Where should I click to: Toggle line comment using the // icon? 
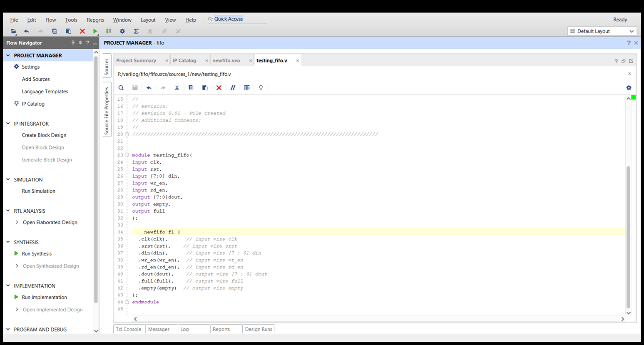click(233, 88)
